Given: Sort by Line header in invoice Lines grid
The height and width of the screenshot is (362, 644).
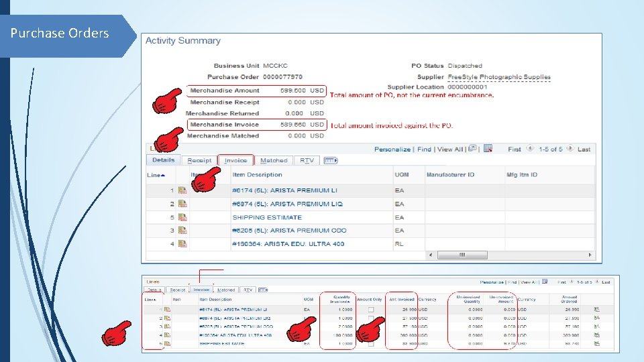Looking at the screenshot, I should pos(150,300).
